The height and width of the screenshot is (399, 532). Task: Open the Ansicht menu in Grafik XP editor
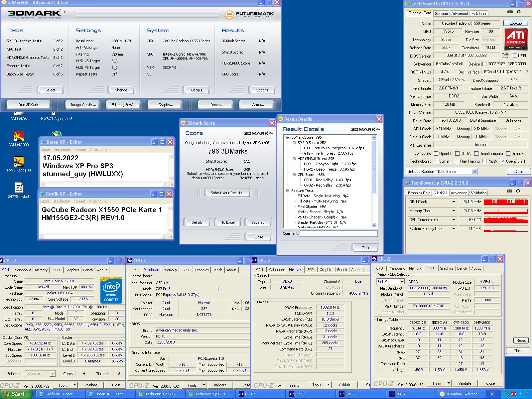click(x=95, y=201)
